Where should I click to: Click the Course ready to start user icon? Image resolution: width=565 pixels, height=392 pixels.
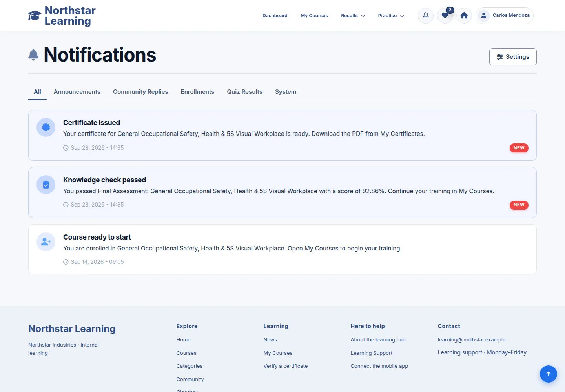[x=46, y=242]
